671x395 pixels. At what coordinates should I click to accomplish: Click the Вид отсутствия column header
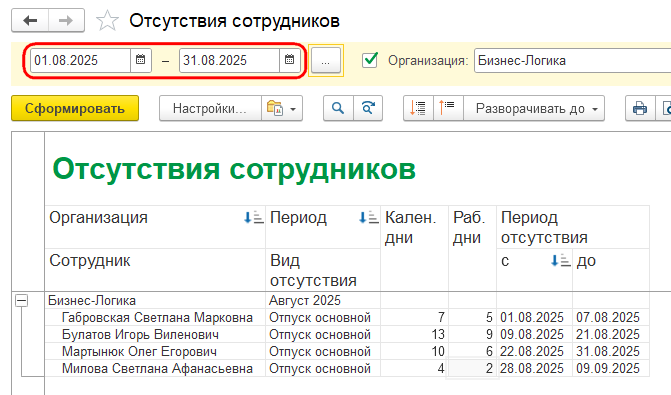click(x=323, y=270)
